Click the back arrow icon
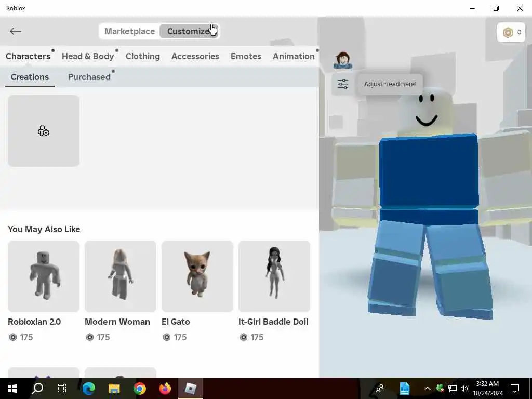Screen dimensions: 532x399 coord(15,31)
